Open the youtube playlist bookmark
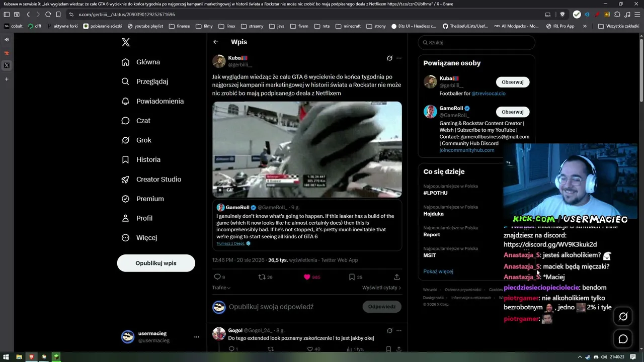 (x=145, y=26)
